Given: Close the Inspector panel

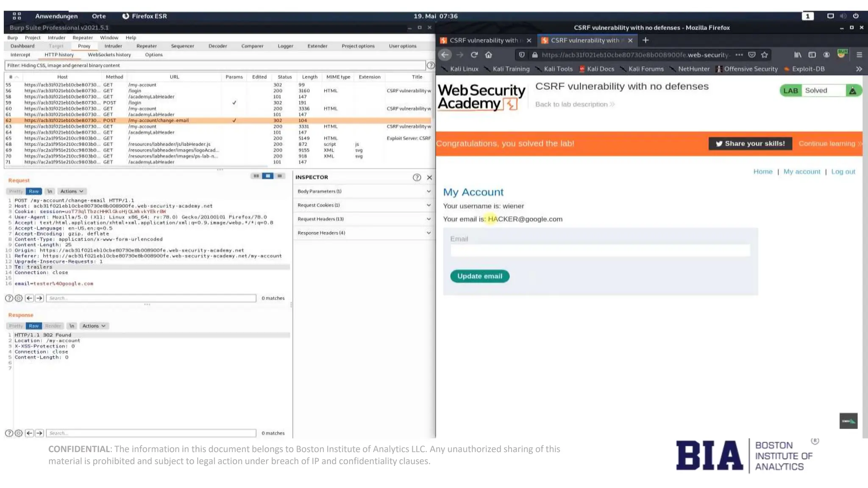Looking at the screenshot, I should coord(429,177).
